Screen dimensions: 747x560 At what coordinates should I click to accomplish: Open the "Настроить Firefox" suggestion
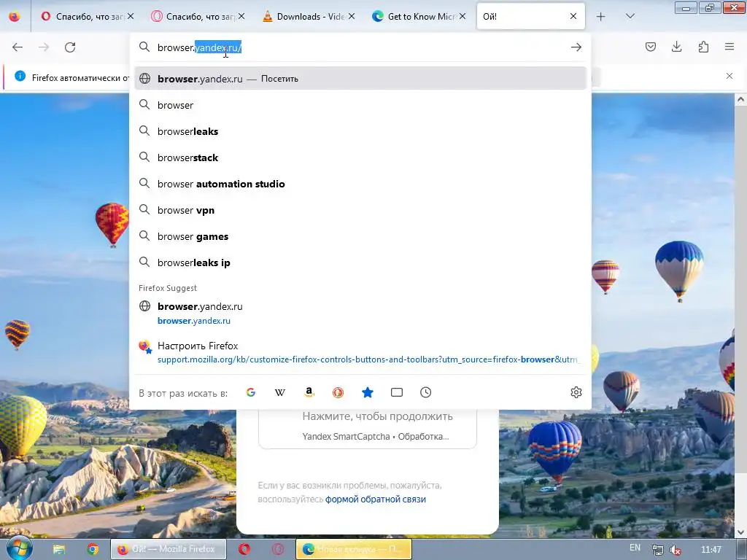(x=360, y=352)
